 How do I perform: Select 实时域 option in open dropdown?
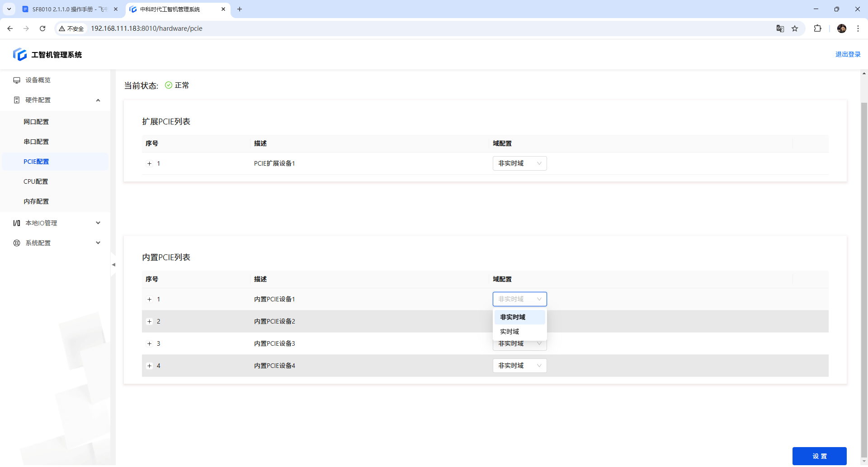pos(510,332)
